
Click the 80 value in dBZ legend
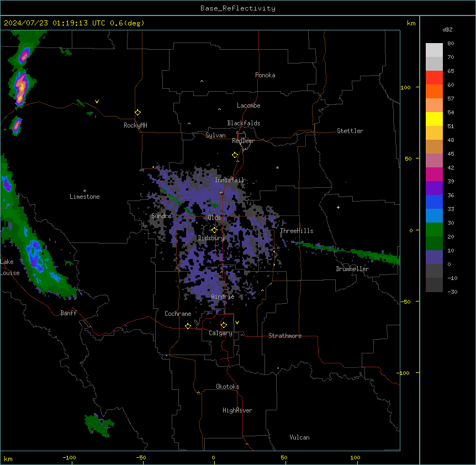451,44
